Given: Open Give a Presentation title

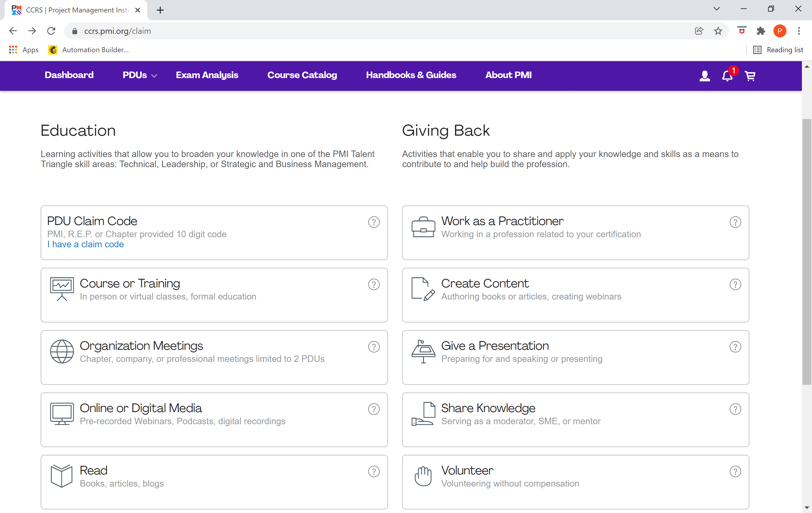Looking at the screenshot, I should [x=495, y=346].
